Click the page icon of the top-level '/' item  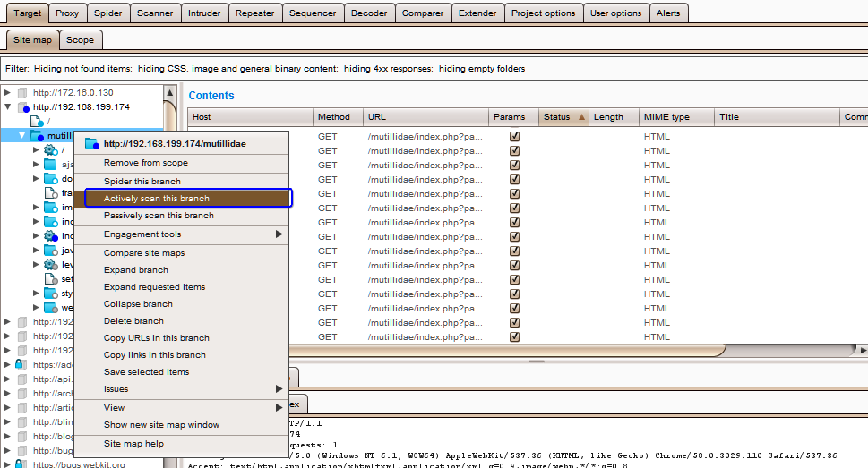[37, 122]
